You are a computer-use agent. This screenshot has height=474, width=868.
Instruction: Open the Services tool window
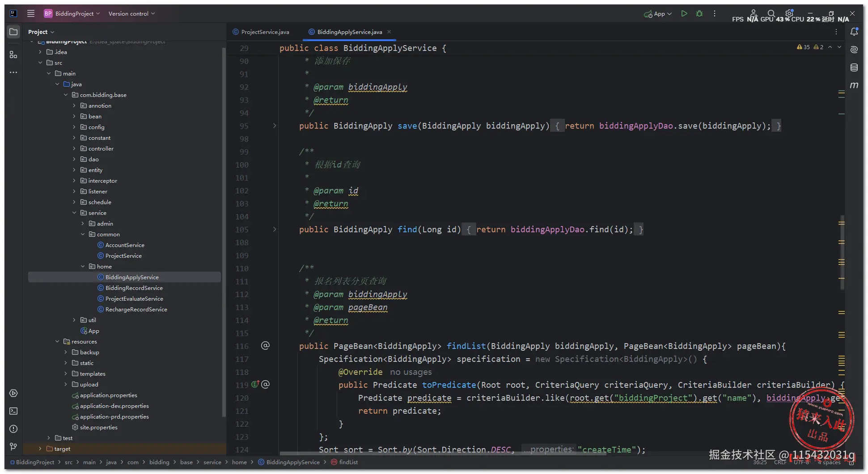(13, 393)
